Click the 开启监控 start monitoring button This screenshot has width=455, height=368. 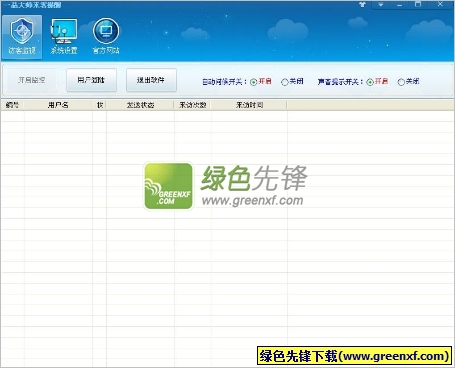pos(32,80)
